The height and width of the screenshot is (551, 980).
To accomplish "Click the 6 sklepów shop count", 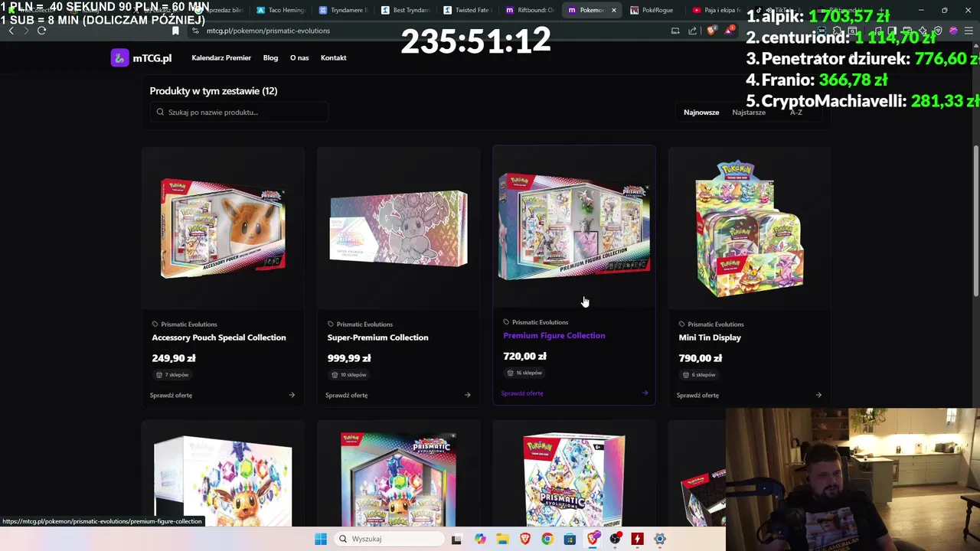I will pyautogui.click(x=699, y=375).
